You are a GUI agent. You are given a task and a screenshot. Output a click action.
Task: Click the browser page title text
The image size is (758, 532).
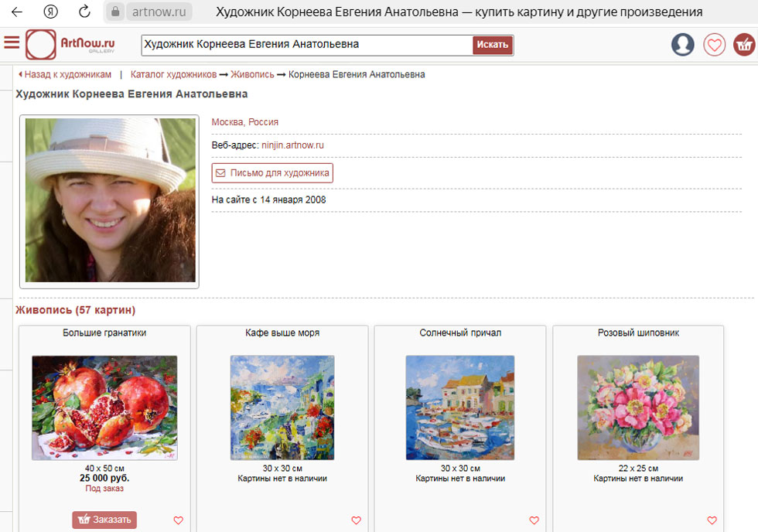[x=459, y=12]
